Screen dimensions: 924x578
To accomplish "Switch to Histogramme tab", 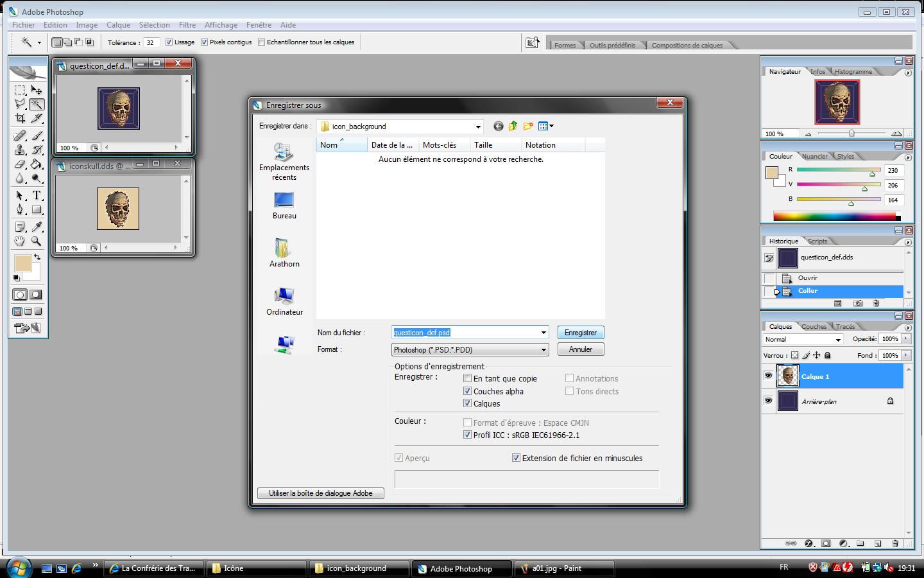I will click(x=853, y=72).
